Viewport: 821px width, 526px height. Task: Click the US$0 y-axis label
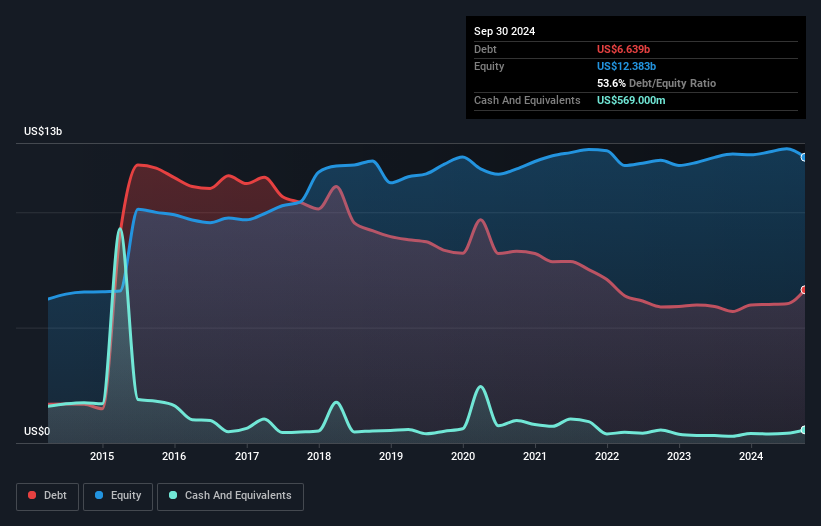37,431
